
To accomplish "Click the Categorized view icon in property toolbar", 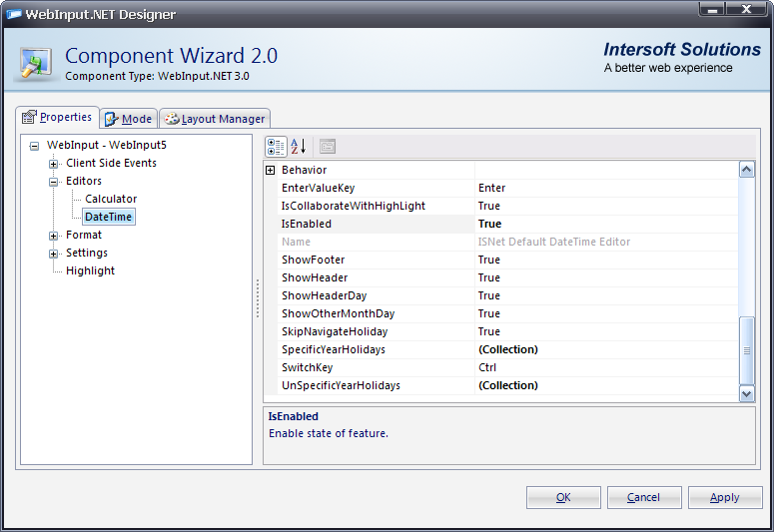I will [277, 147].
